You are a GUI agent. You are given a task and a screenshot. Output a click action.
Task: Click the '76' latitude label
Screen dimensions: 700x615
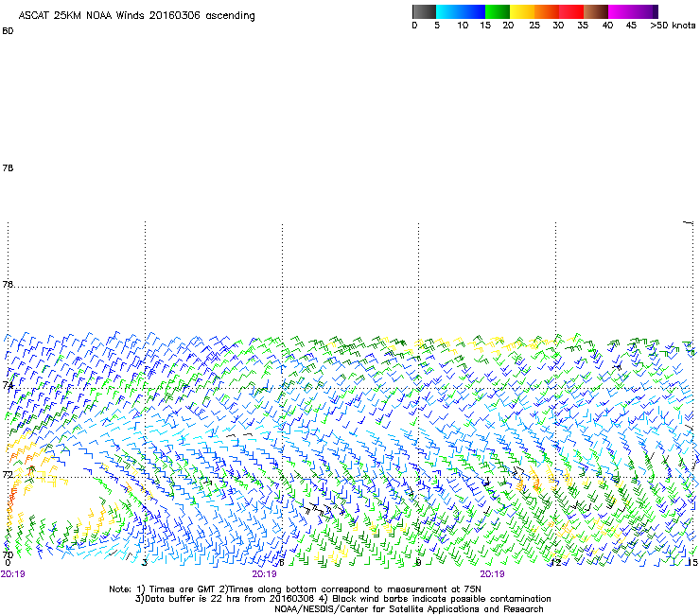[x=8, y=284]
